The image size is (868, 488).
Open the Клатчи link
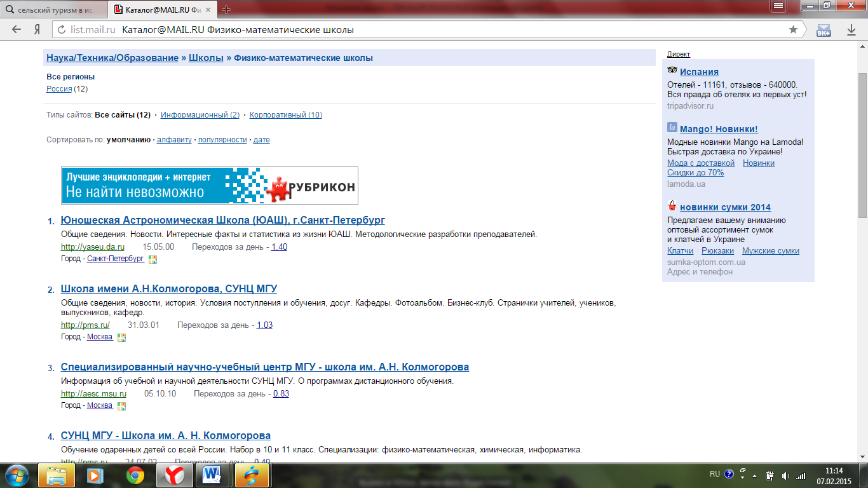[x=680, y=251]
